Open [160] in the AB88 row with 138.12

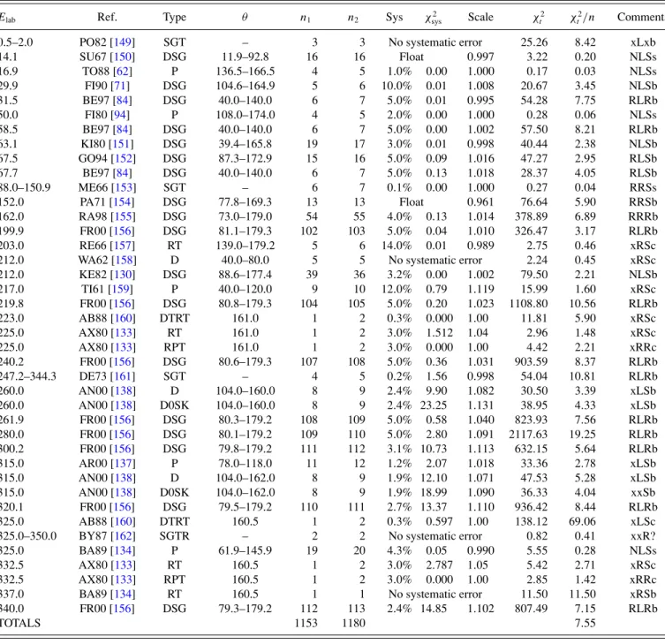click(123, 521)
